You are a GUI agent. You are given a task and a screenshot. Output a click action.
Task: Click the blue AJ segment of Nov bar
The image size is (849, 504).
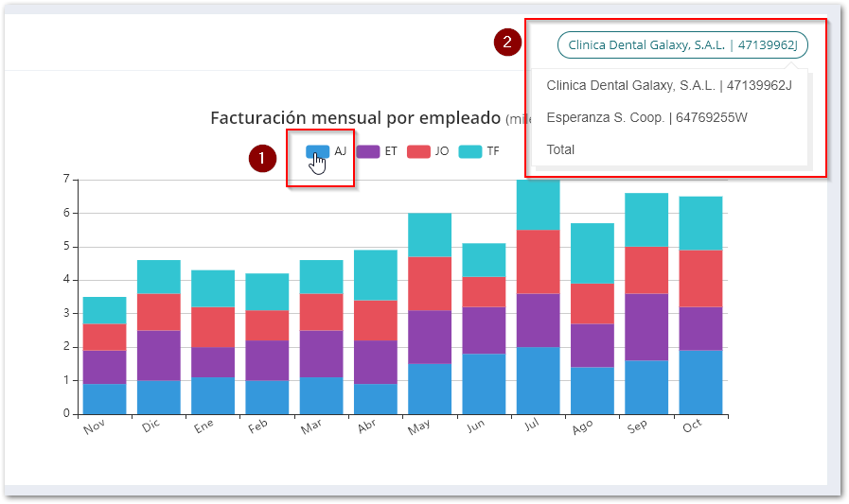(x=104, y=398)
